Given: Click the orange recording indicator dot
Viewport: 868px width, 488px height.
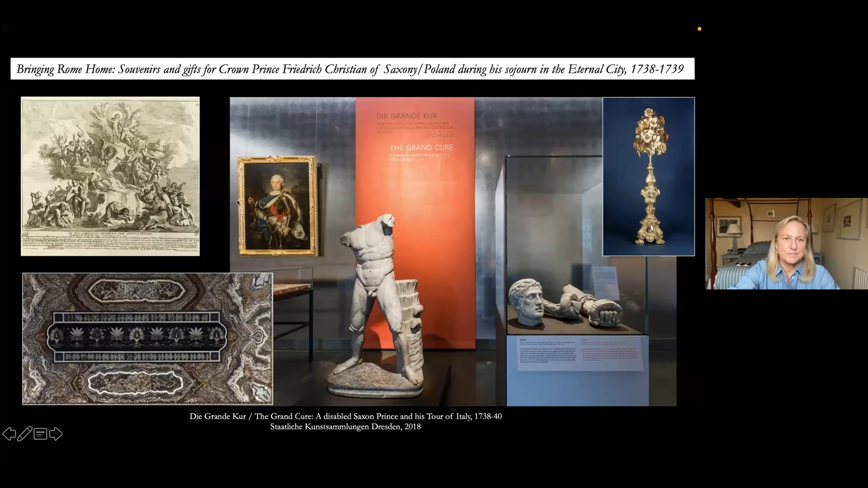Looking at the screenshot, I should 699,29.
